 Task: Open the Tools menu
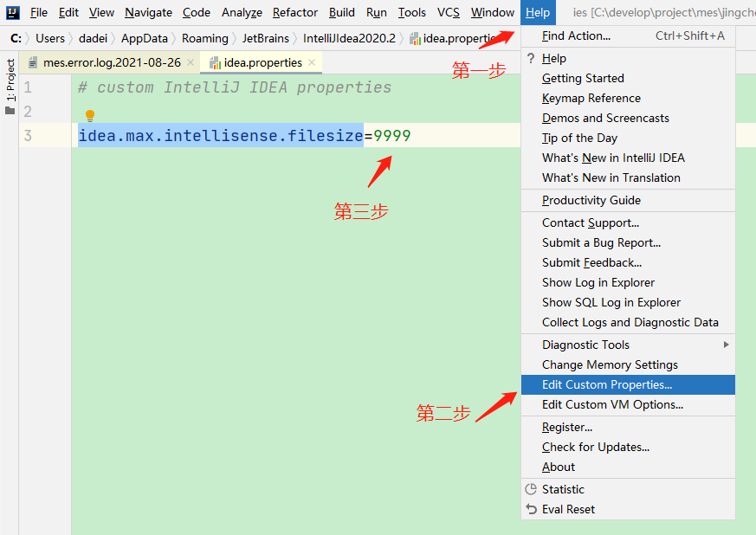coord(411,12)
